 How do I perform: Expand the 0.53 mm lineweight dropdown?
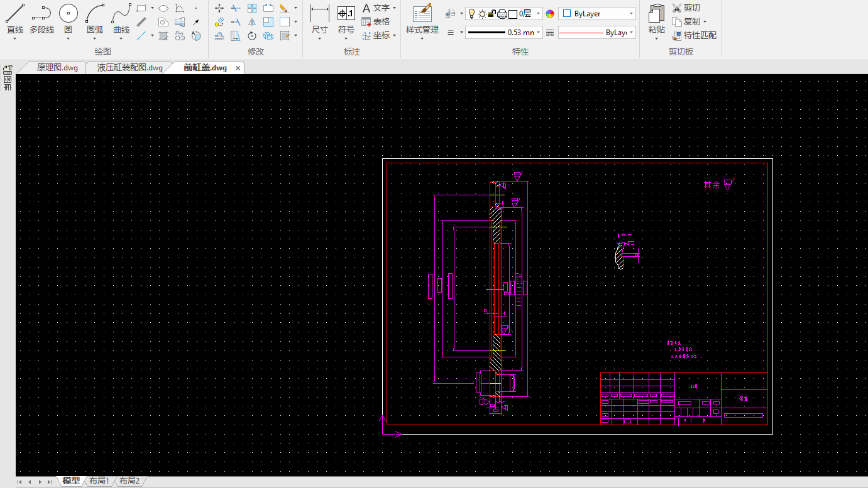(x=539, y=33)
